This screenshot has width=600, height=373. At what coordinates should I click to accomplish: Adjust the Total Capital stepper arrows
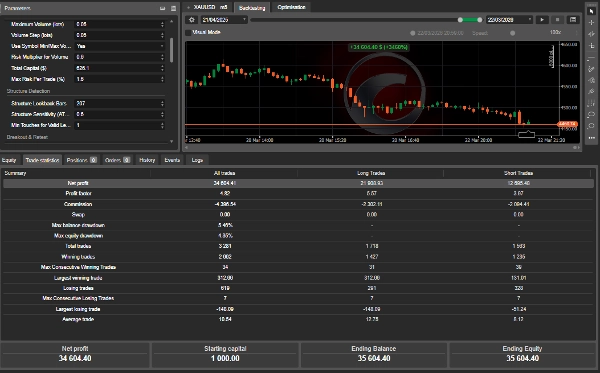(x=162, y=68)
